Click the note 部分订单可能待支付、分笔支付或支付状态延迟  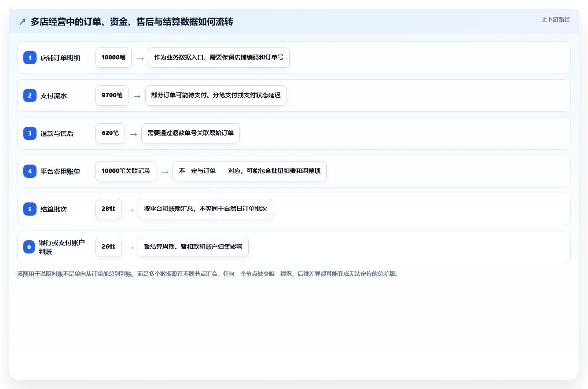click(216, 95)
